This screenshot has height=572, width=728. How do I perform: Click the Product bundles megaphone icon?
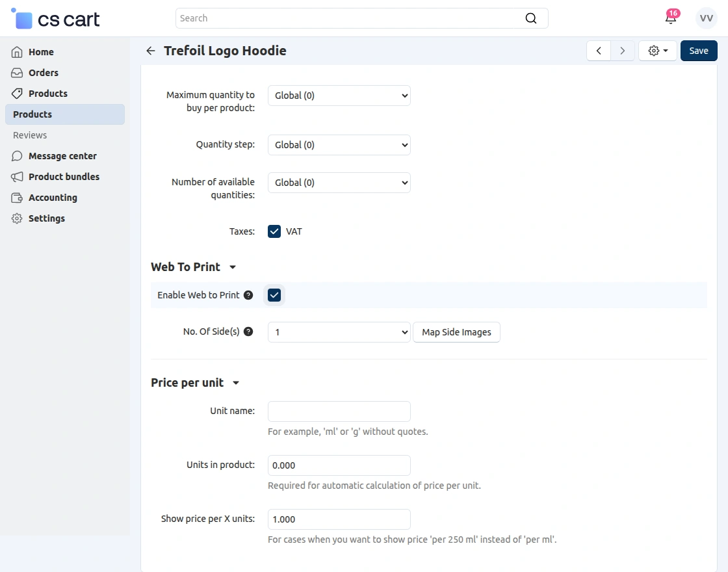click(17, 177)
